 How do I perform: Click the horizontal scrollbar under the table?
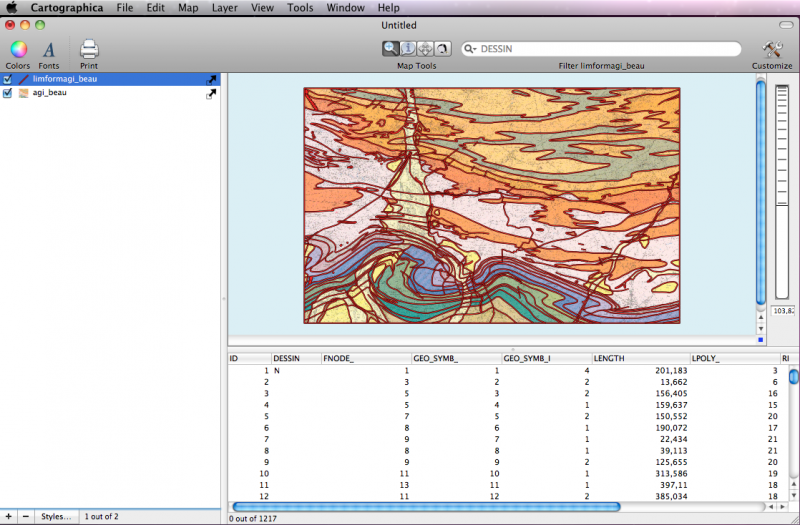(x=425, y=506)
